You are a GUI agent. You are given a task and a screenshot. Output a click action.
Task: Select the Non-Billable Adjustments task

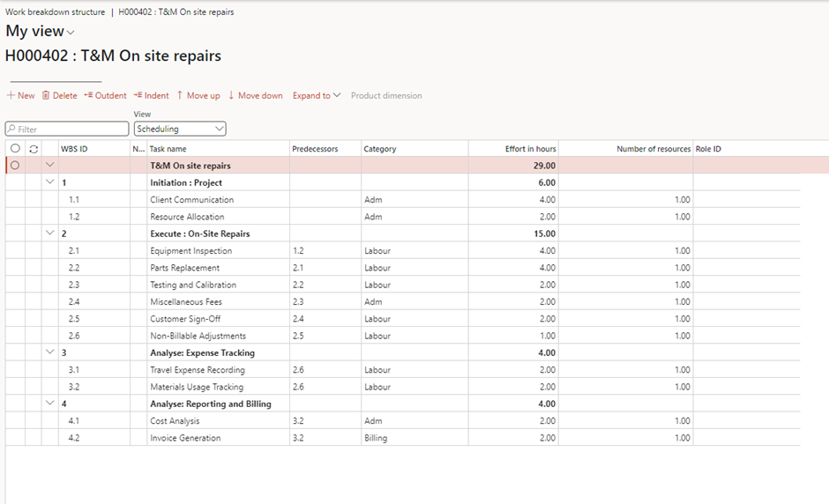[x=198, y=336]
